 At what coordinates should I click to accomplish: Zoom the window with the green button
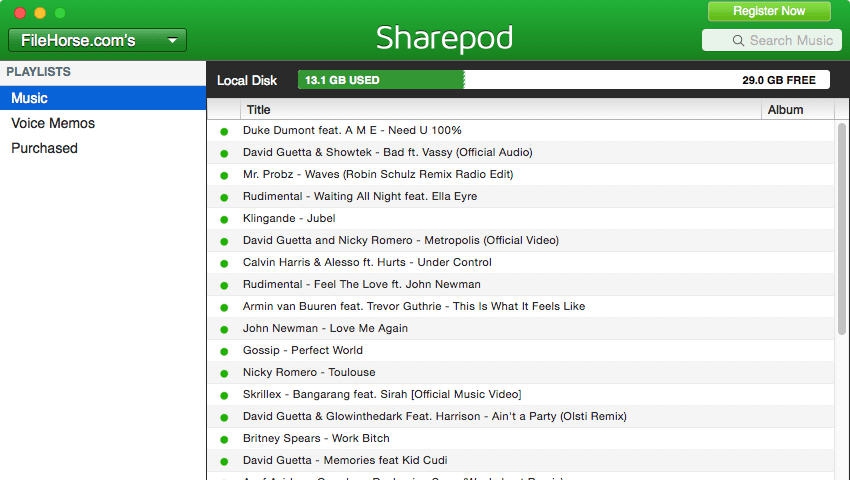tap(60, 12)
